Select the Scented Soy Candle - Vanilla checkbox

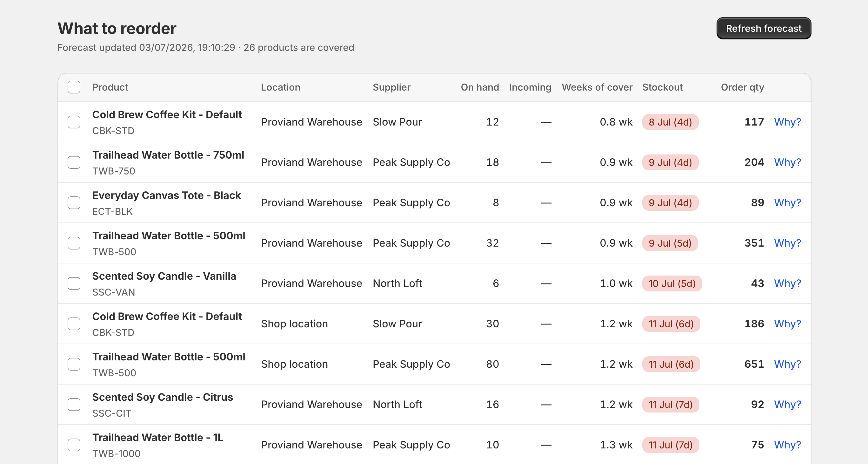point(74,283)
